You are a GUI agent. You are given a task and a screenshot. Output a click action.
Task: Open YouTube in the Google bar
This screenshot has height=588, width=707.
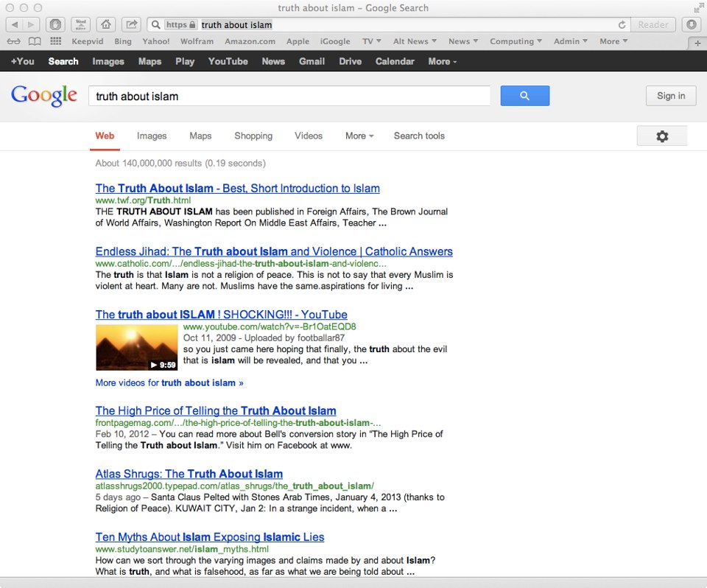pos(228,61)
